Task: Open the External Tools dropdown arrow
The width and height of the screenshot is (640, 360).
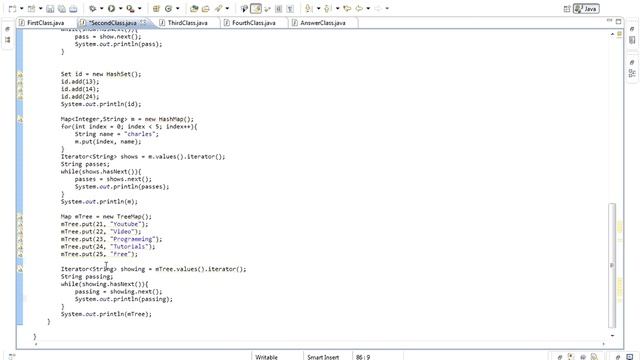Action: (x=140, y=9)
